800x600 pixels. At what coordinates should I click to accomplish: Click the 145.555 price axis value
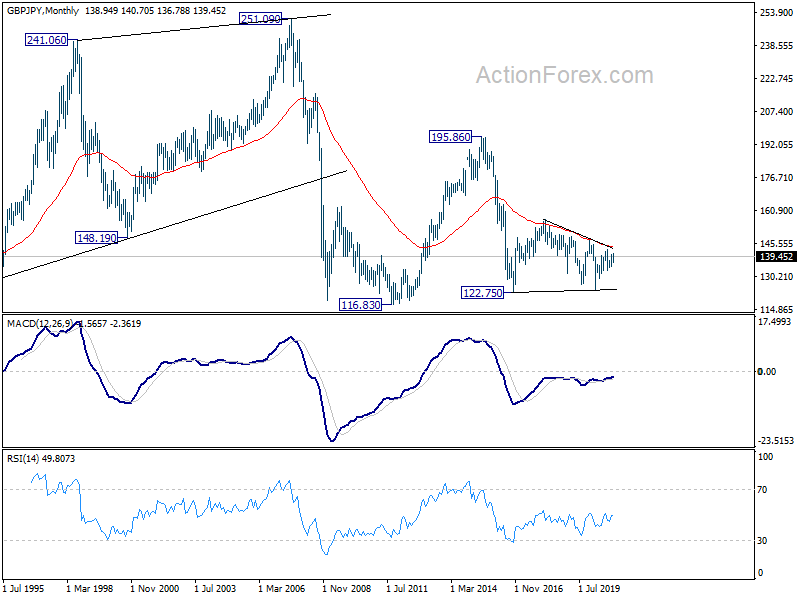(776, 243)
